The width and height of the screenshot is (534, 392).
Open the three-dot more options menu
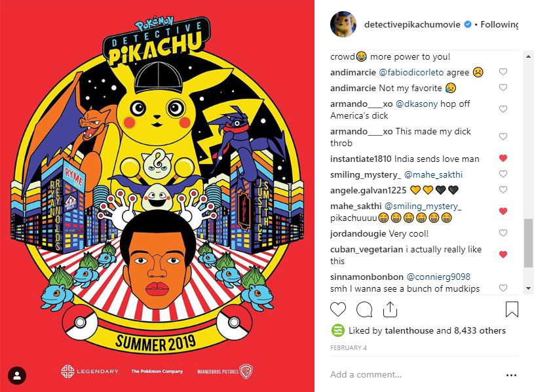click(x=511, y=375)
